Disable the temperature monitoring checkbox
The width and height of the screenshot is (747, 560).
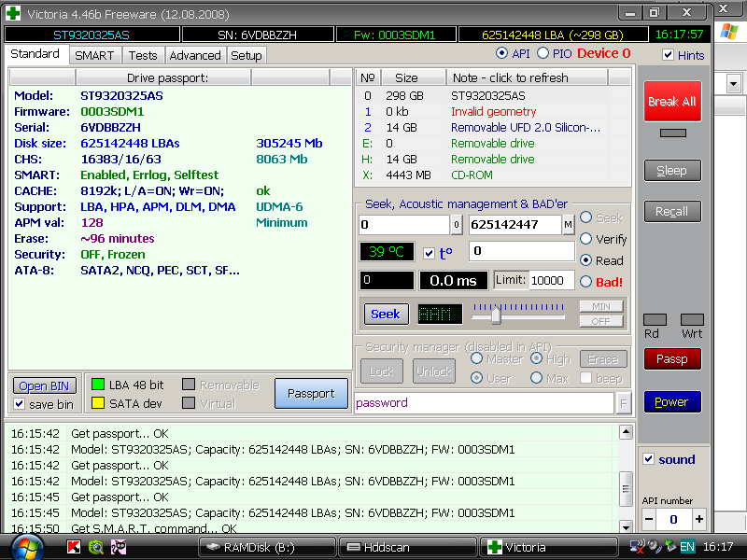coord(429,253)
